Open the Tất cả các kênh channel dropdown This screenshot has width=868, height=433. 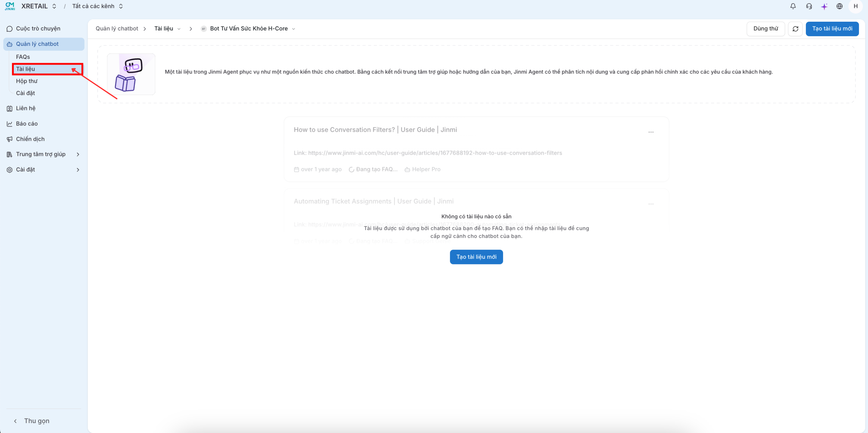(97, 6)
